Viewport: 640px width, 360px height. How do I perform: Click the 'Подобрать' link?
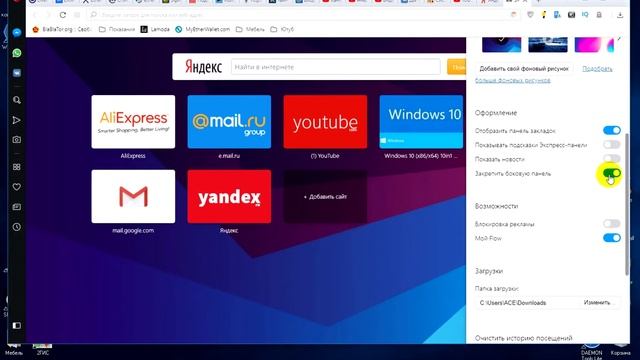(x=597, y=69)
